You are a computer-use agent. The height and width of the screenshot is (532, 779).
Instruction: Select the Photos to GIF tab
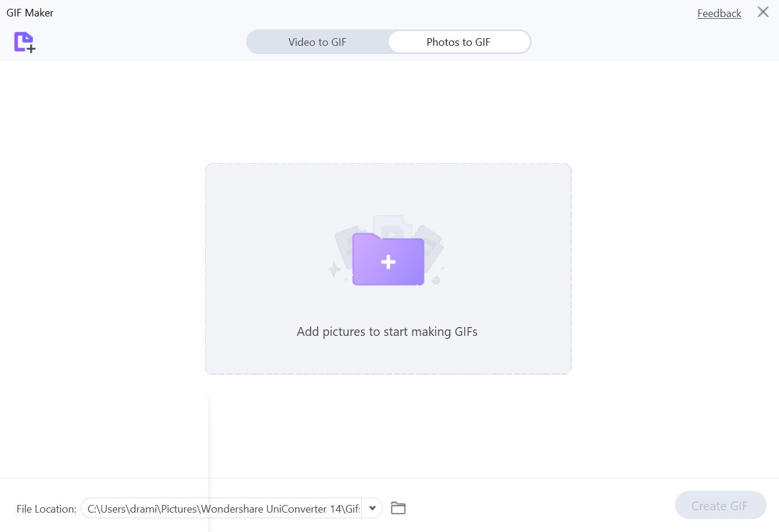tap(458, 42)
